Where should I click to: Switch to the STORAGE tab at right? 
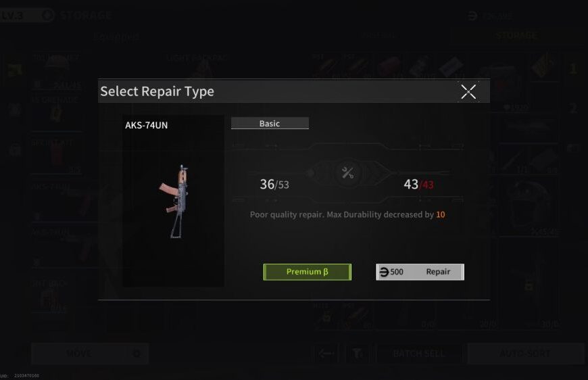tap(516, 36)
